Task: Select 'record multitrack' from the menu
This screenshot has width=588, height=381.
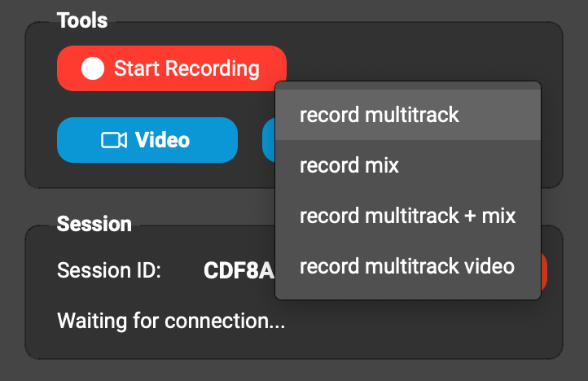Action: point(380,115)
